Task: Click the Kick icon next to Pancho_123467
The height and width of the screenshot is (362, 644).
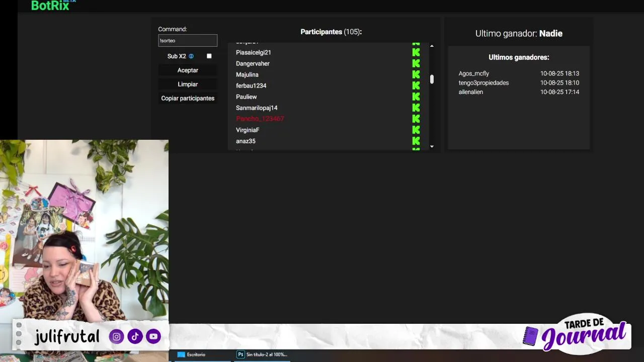Action: [x=416, y=119]
